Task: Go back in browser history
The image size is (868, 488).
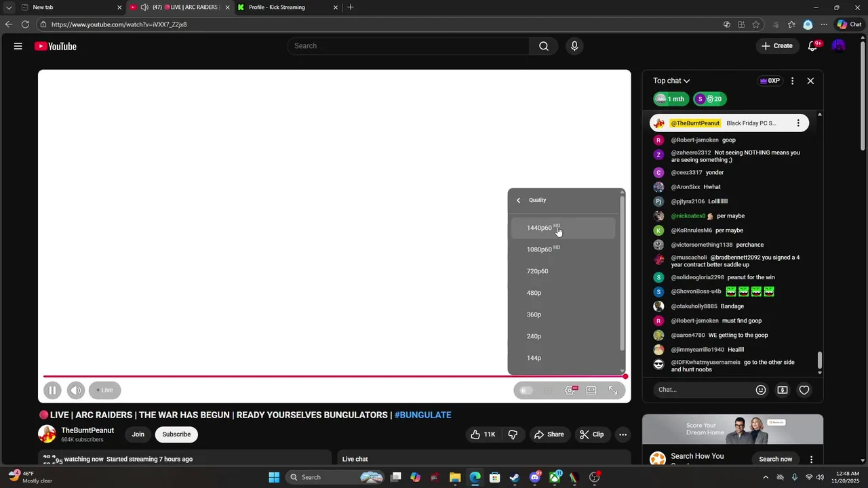Action: point(9,24)
